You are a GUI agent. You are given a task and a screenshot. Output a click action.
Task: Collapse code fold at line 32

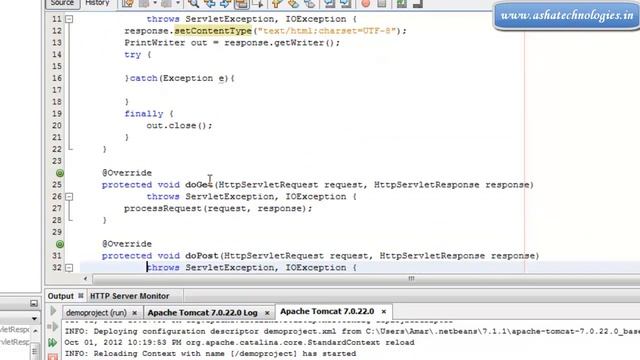(x=69, y=268)
